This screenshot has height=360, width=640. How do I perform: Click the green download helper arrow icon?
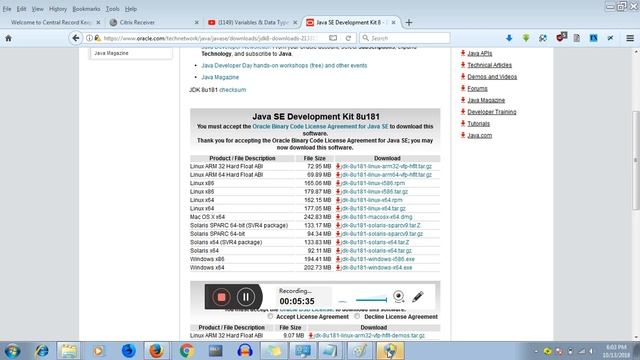coord(526,38)
